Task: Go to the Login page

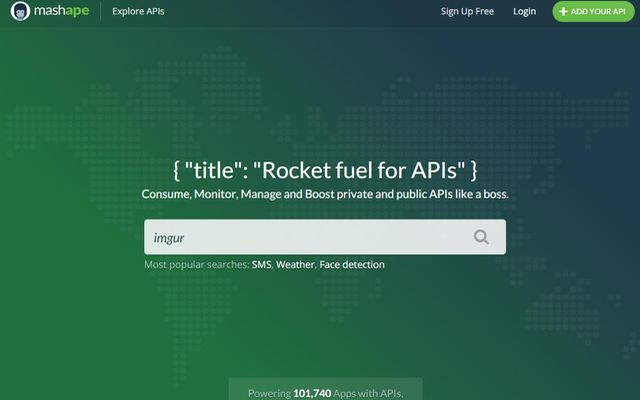Action: click(x=524, y=11)
